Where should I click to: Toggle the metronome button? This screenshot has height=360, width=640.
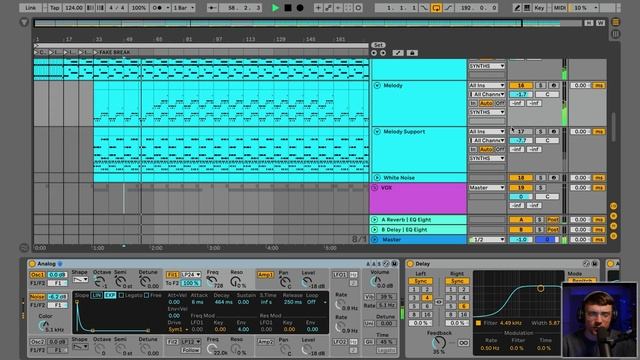coord(157,8)
